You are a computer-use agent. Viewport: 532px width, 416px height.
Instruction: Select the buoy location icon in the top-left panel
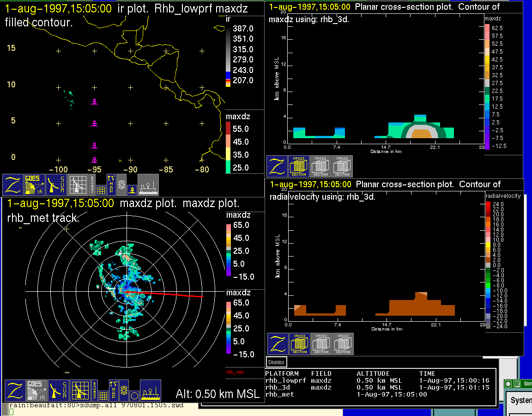132,190
